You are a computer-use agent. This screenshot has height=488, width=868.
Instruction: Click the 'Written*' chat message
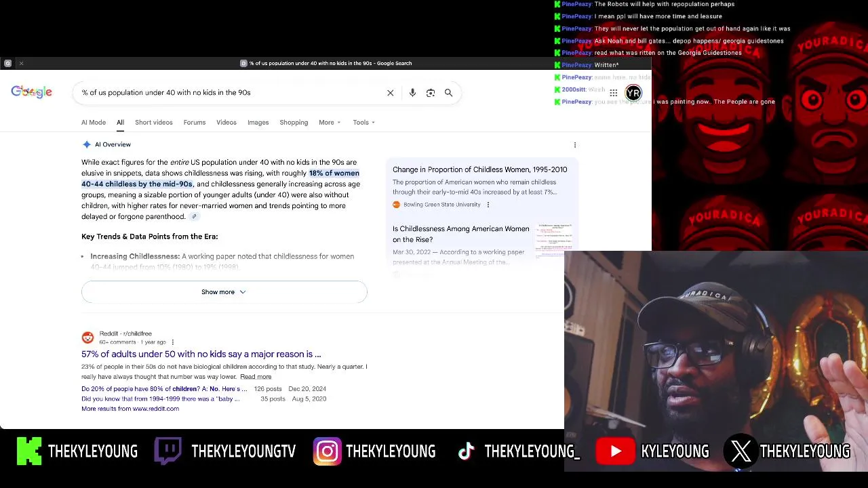606,65
